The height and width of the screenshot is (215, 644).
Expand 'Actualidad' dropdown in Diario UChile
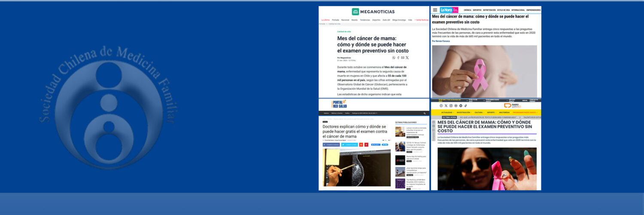tap(447, 113)
